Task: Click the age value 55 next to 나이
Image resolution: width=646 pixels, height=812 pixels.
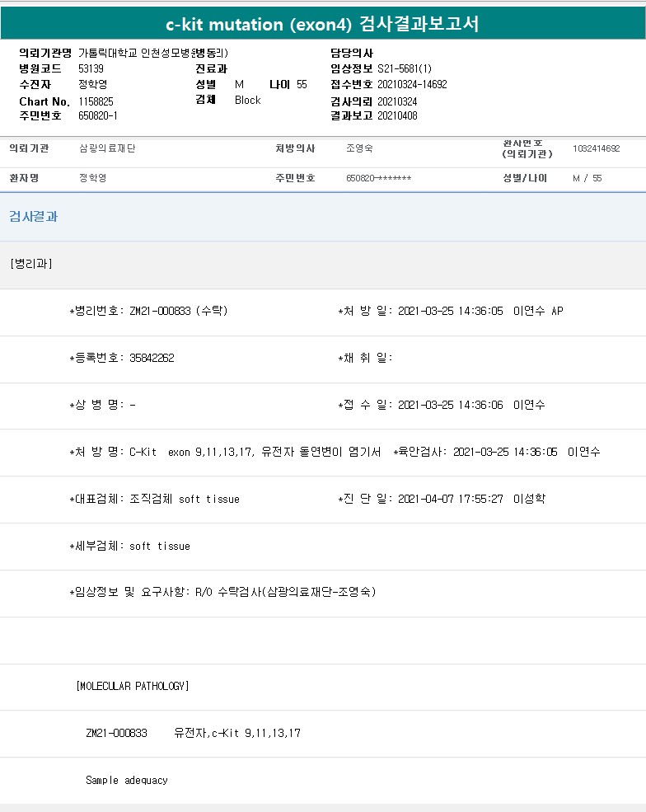Action: (302, 84)
